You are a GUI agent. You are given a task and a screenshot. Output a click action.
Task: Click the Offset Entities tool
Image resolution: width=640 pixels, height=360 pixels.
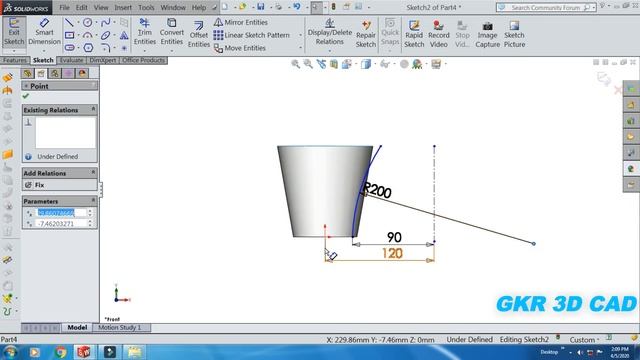[199, 34]
